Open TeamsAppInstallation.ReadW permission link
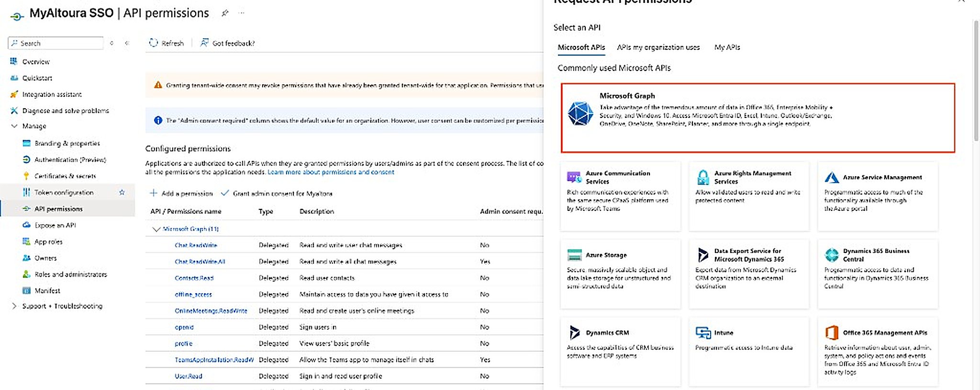Image resolution: width=980 pixels, height=390 pixels. click(214, 360)
